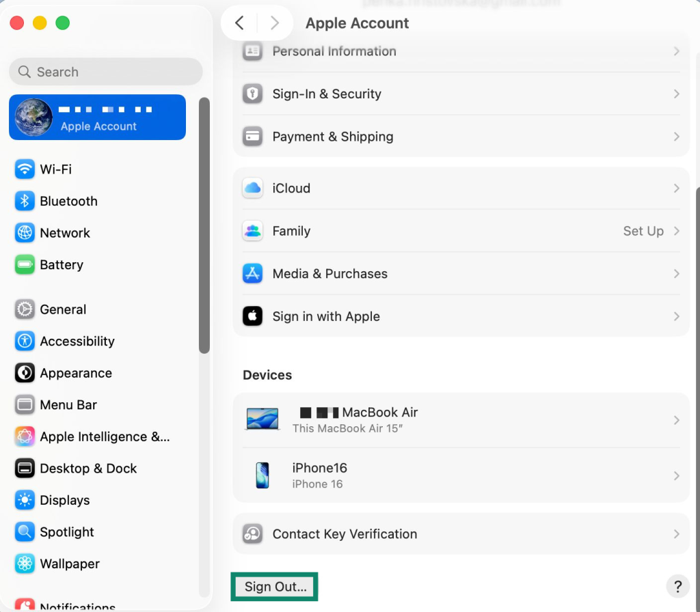700x612 pixels.
Task: Navigate back with the left arrow
Action: click(239, 23)
